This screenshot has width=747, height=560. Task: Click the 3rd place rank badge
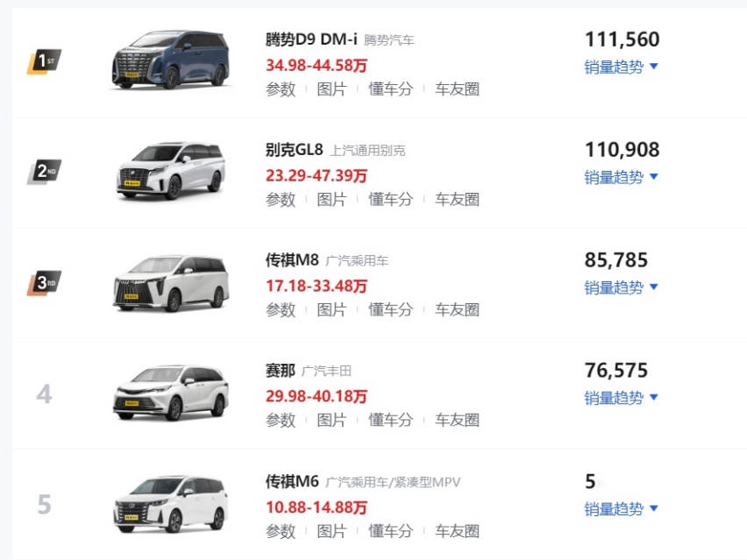click(44, 283)
